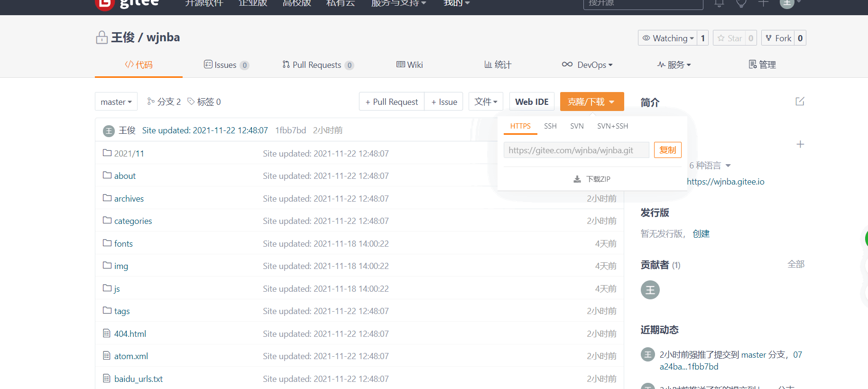Click the 分支 branch icon
868x389 pixels.
[151, 102]
